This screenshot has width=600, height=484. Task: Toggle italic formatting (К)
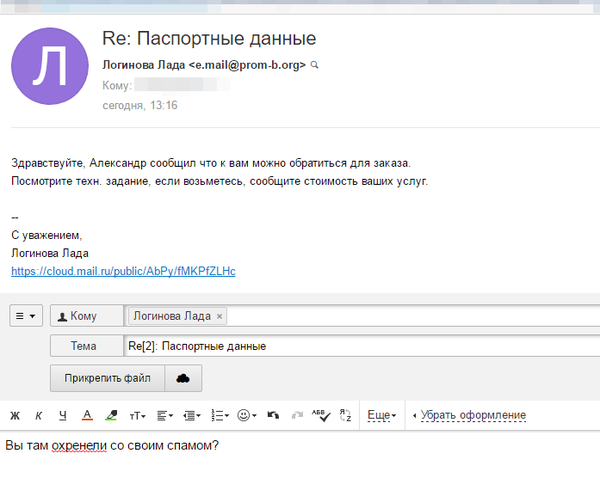[38, 415]
